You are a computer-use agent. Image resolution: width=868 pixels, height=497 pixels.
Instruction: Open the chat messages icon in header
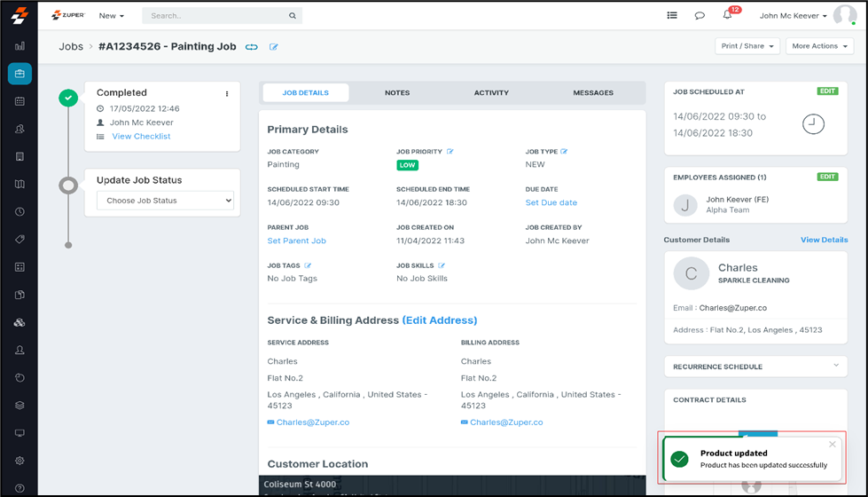(x=700, y=16)
